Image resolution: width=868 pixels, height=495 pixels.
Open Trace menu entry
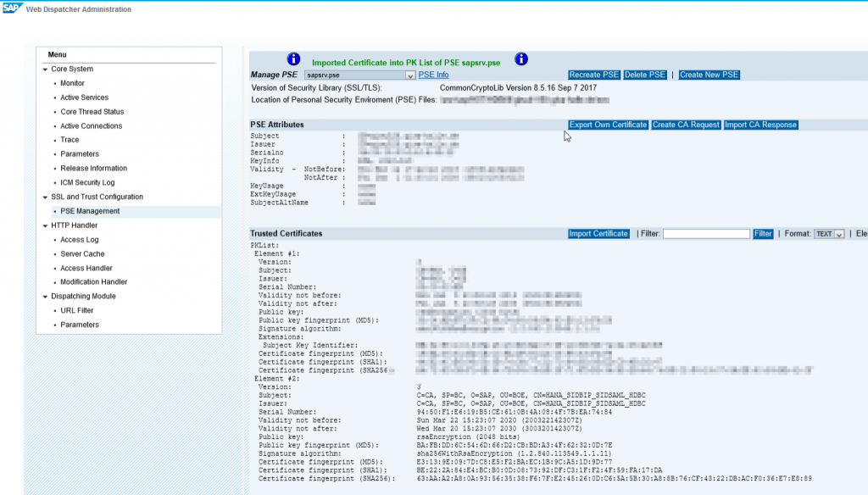click(x=70, y=140)
